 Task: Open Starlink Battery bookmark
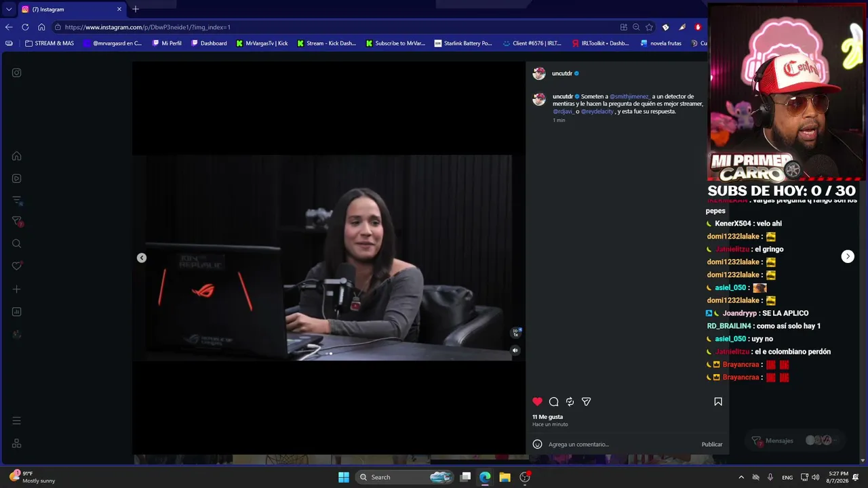[463, 43]
